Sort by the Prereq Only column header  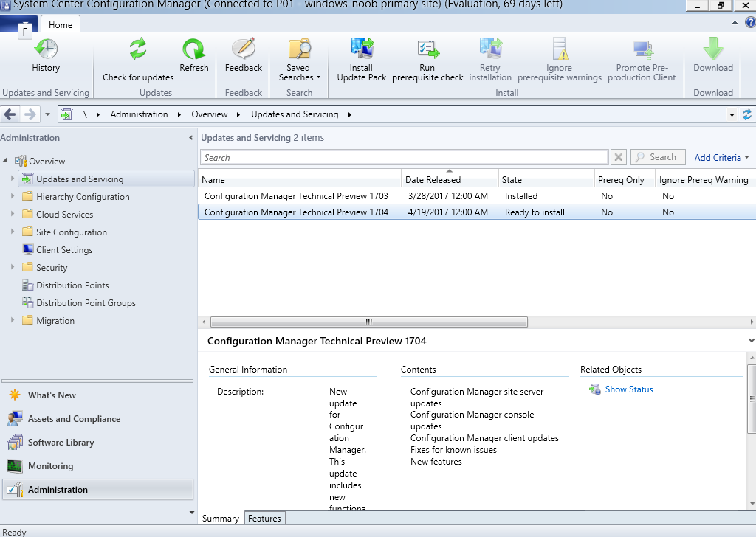(625, 180)
